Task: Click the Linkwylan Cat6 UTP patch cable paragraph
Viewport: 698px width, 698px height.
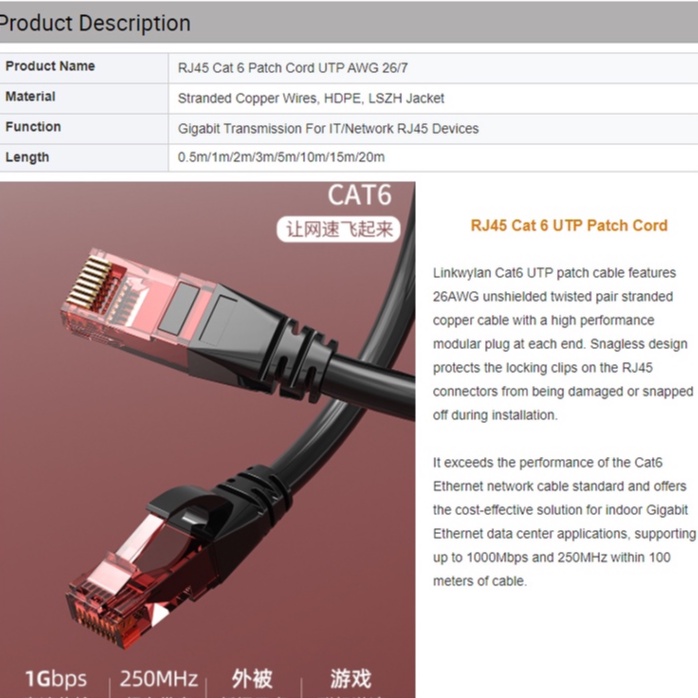Action: pyautogui.click(x=563, y=344)
